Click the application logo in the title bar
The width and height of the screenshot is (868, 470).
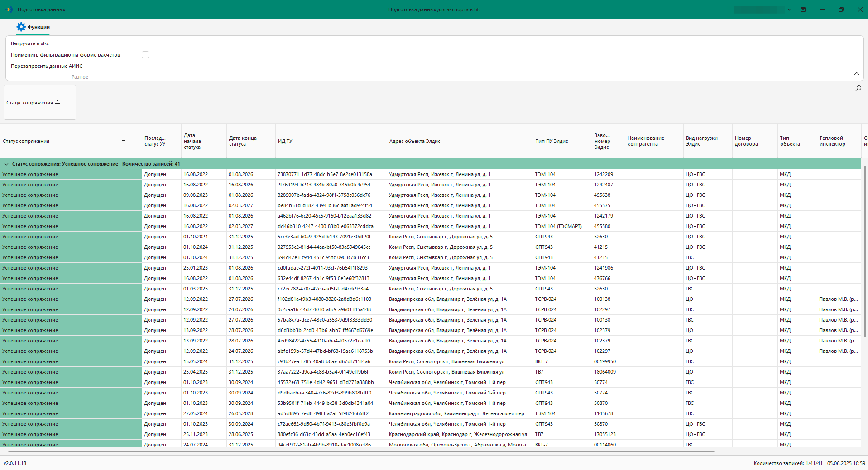click(9, 9)
